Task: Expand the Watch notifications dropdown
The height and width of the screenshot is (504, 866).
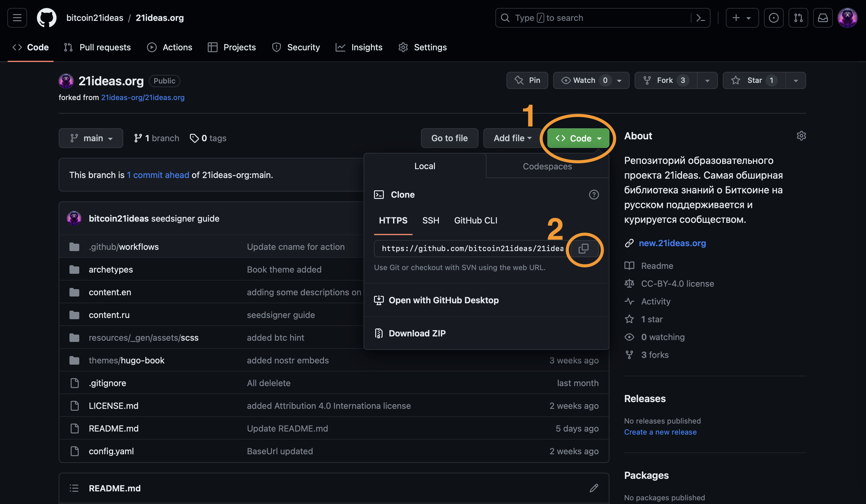Action: coord(619,81)
